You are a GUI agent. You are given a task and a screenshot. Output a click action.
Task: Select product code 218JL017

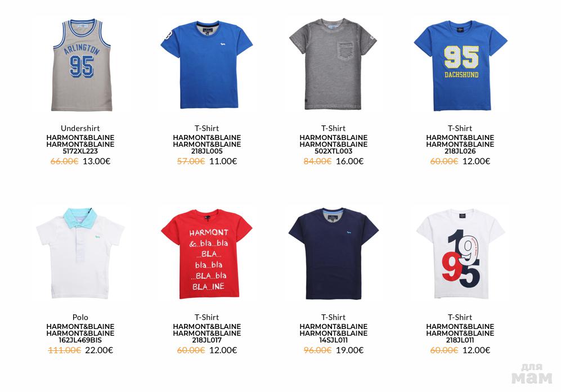pyautogui.click(x=207, y=340)
